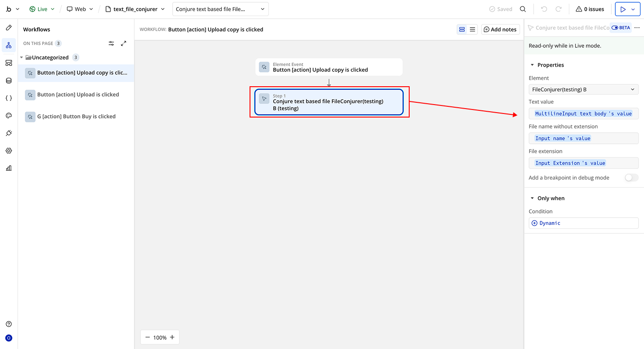Open the Backend workflows sidebar icon

(8, 63)
